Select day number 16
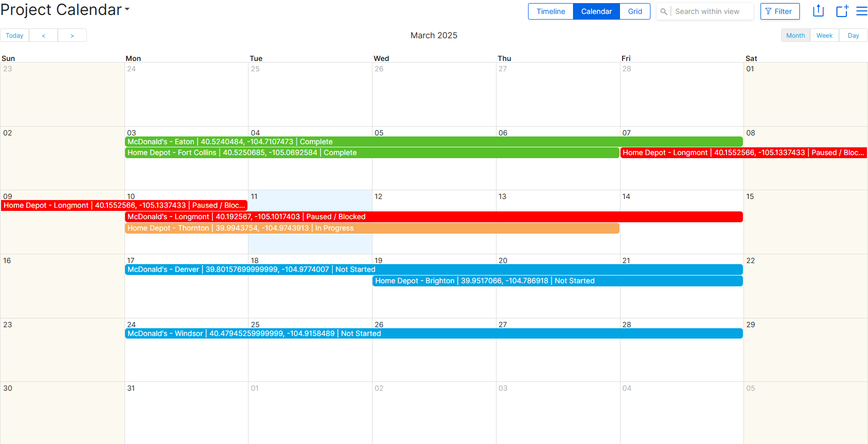The height and width of the screenshot is (444, 868). tap(7, 261)
